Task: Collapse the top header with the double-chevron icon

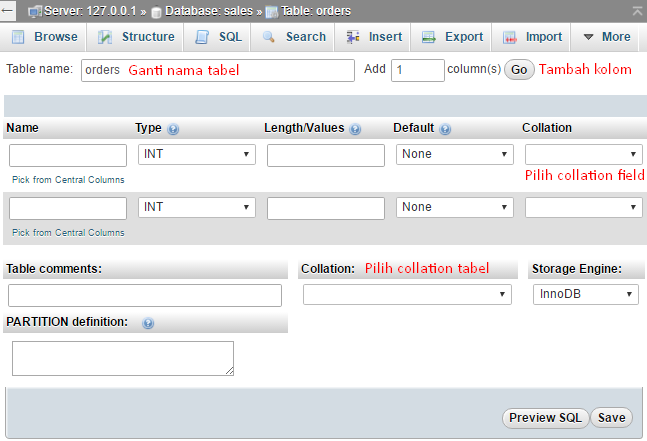Action: point(638,11)
